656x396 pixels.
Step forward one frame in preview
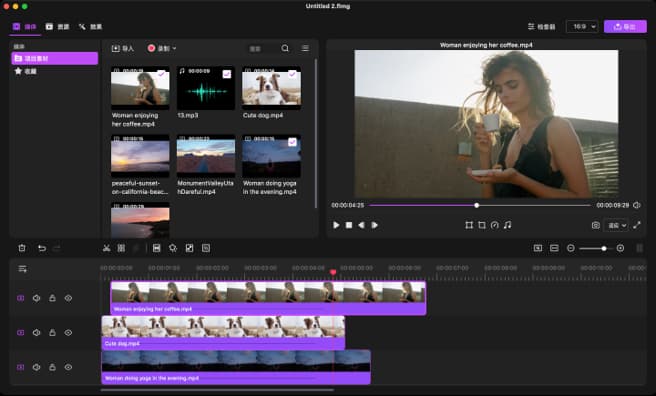click(374, 225)
